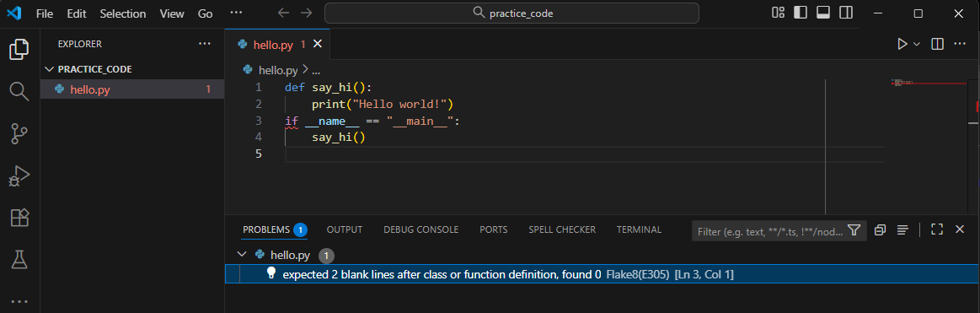Click the practice_code command center search box

pos(511,13)
